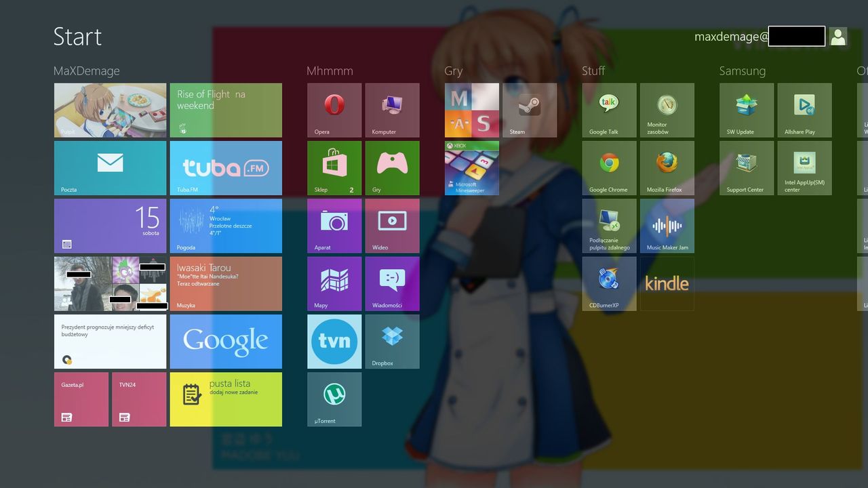Open Muzyka tile playing Iwasaki Tarou
868x488 pixels.
(226, 283)
